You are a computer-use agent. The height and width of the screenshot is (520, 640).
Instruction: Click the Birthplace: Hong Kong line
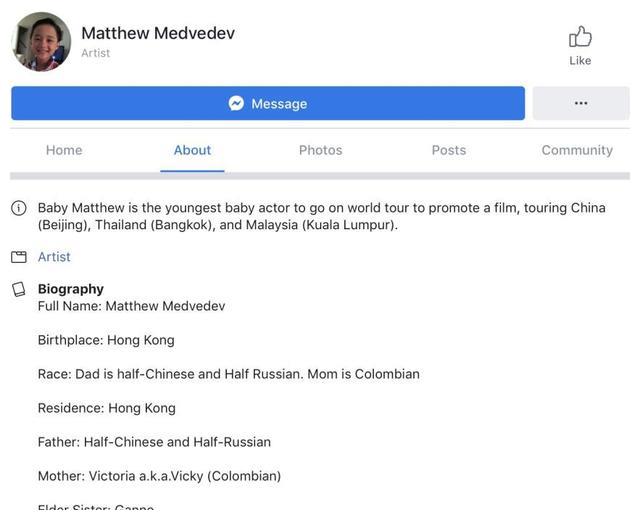coord(106,340)
